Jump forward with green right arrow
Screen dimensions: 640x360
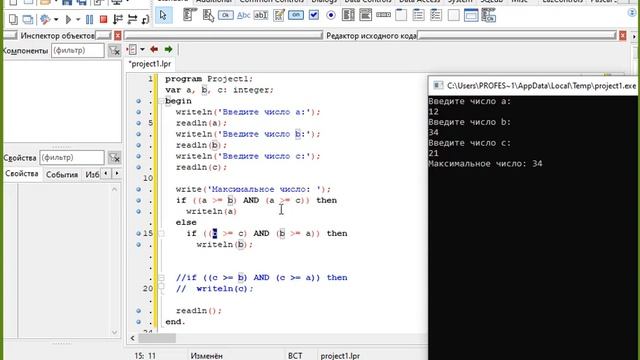click(x=168, y=49)
